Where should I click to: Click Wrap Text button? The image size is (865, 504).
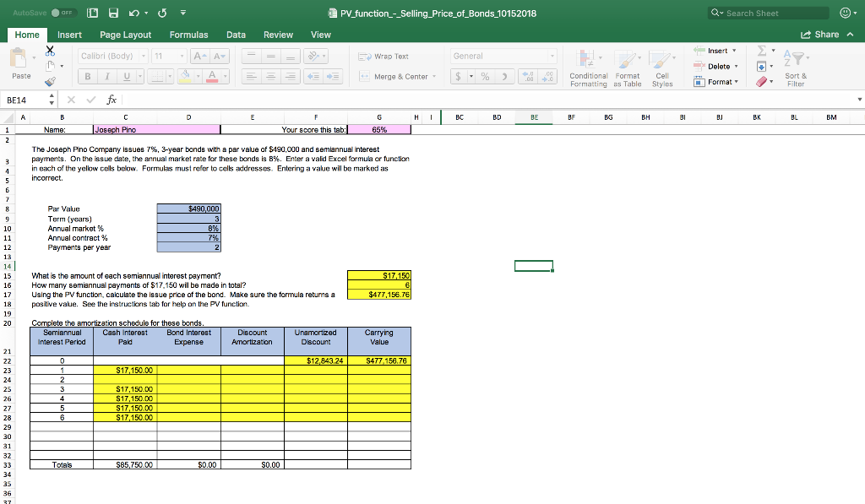[x=384, y=56]
